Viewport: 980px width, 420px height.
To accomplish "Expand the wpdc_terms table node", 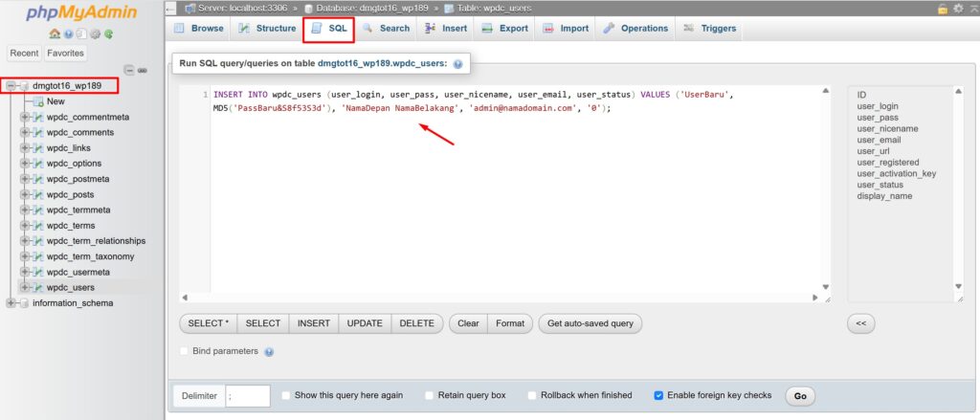I will [x=24, y=226].
